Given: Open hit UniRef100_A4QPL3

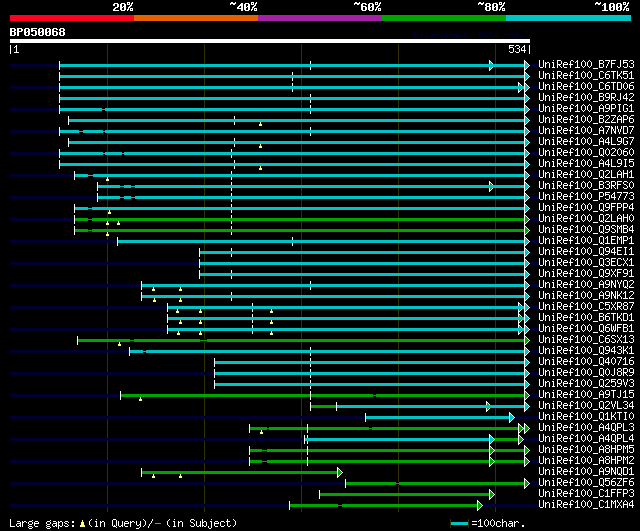Looking at the screenshot, I should click(x=586, y=428).
